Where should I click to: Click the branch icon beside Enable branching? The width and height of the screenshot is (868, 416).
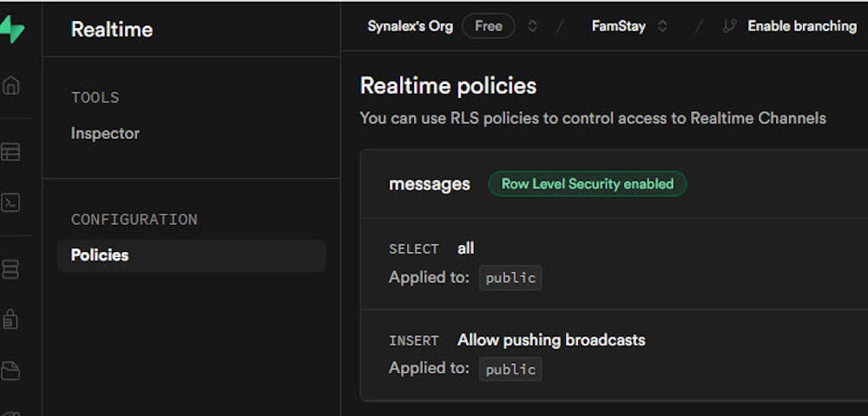(729, 26)
